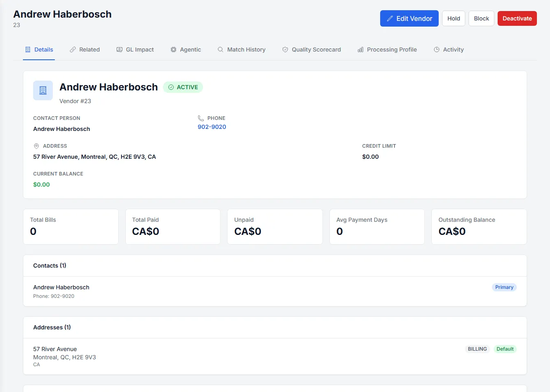Select the Total Paid card

click(x=173, y=227)
